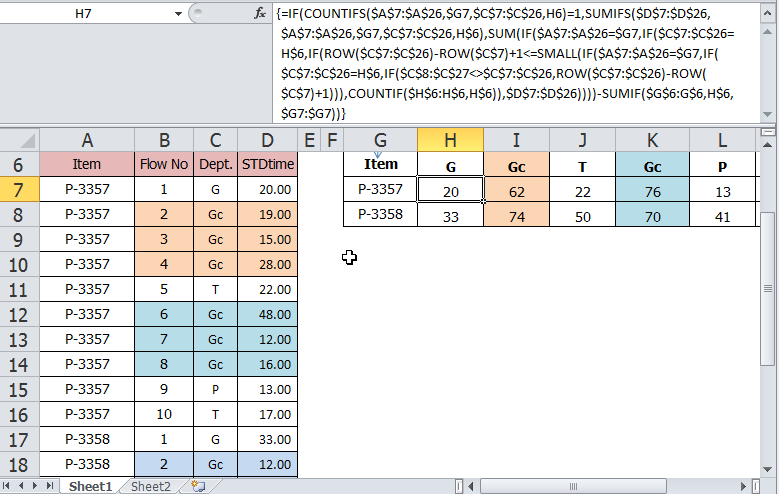This screenshot has width=779, height=494.
Task: Select row 12 header
Action: tap(19, 314)
